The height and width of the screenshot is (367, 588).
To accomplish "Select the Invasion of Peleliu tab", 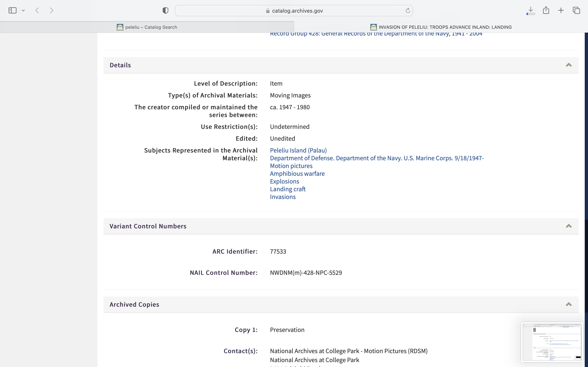I will click(441, 27).
